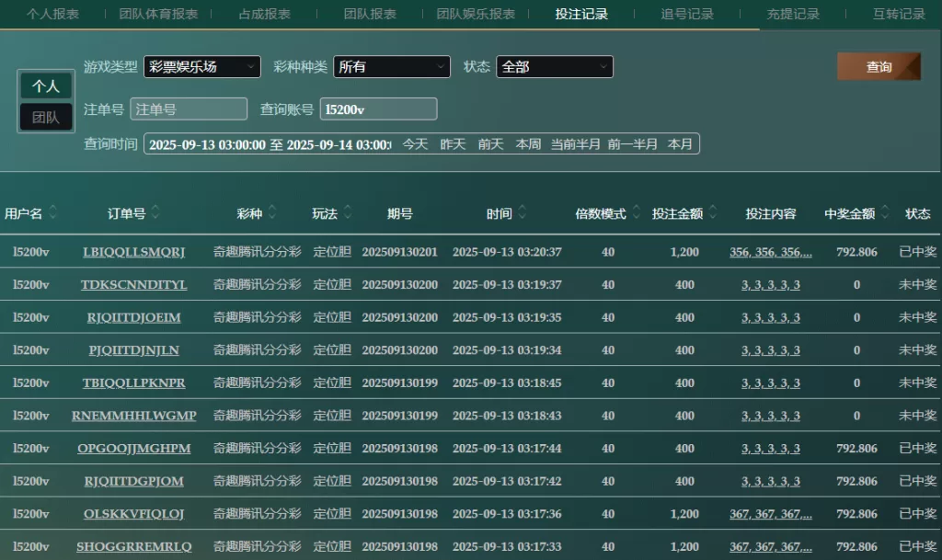
Task: Open the 追号记录 tab
Action: click(687, 14)
